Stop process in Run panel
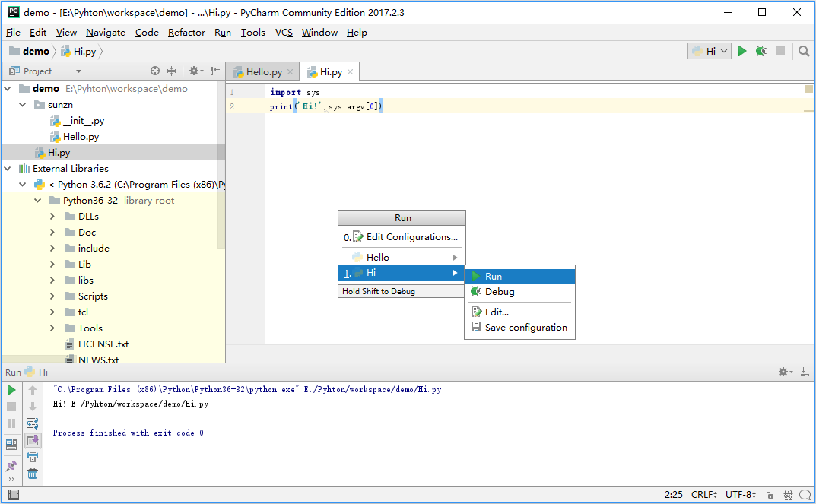816x504 pixels. coord(11,407)
